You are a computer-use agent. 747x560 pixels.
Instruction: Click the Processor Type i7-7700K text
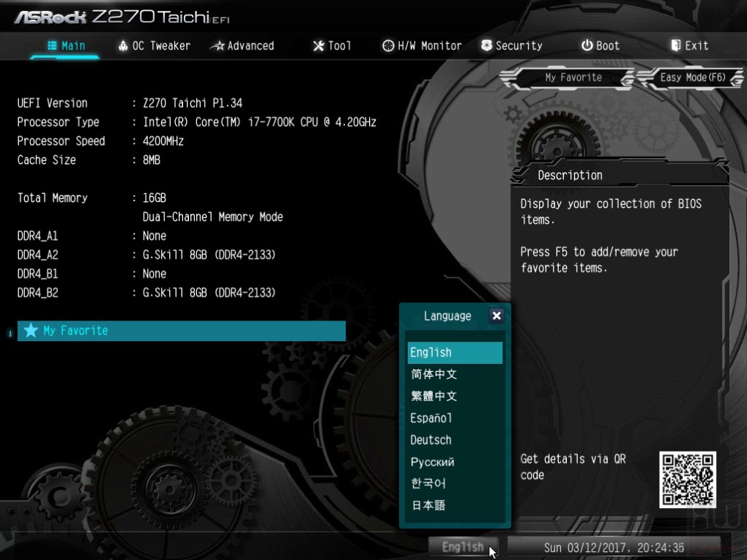(x=260, y=122)
